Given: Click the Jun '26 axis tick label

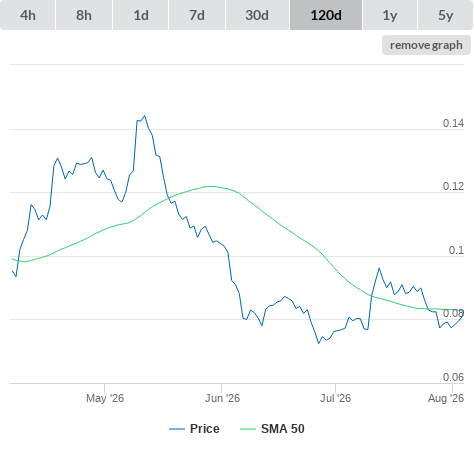Looking at the screenshot, I should click(x=222, y=398).
